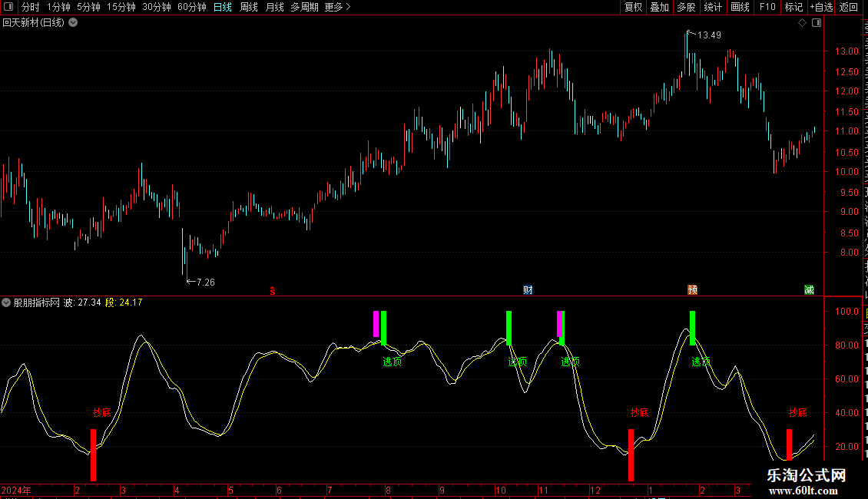The height and width of the screenshot is (499, 868).
Task: Click the red S event marker
Action: [273, 290]
